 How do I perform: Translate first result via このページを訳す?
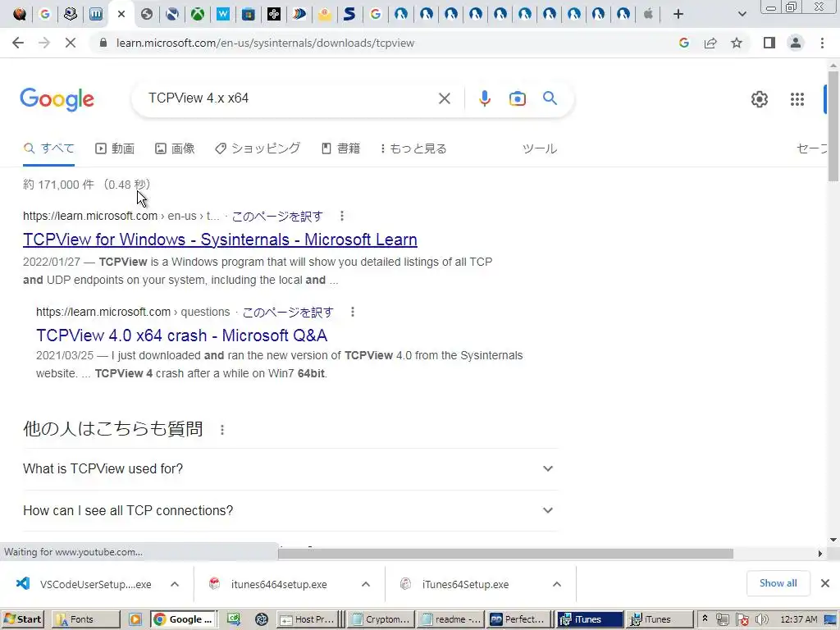coord(277,217)
